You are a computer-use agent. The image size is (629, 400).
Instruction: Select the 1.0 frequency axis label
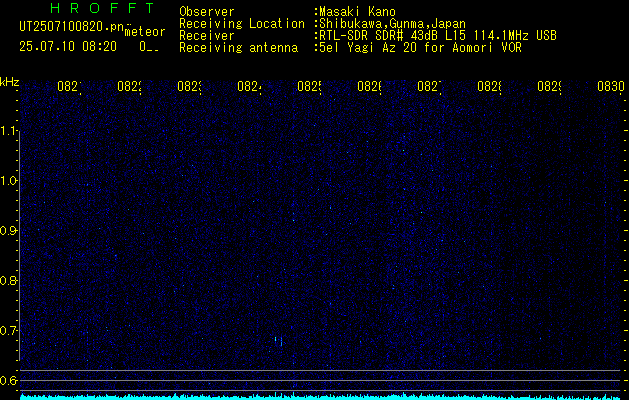tap(8, 181)
